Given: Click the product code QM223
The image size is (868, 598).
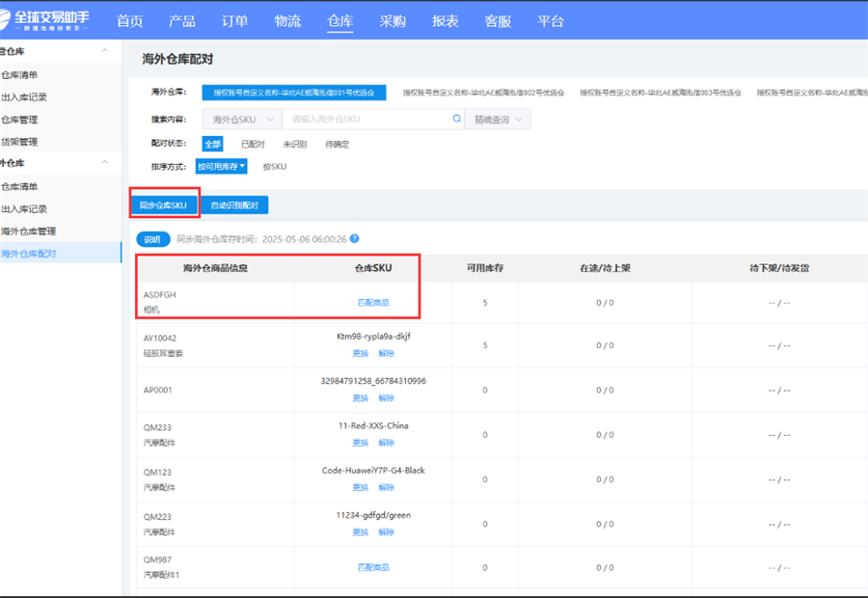Looking at the screenshot, I should pos(157,517).
